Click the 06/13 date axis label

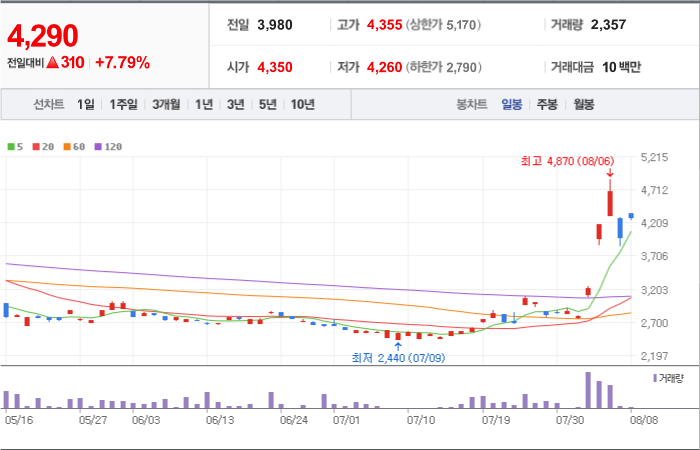tap(220, 421)
